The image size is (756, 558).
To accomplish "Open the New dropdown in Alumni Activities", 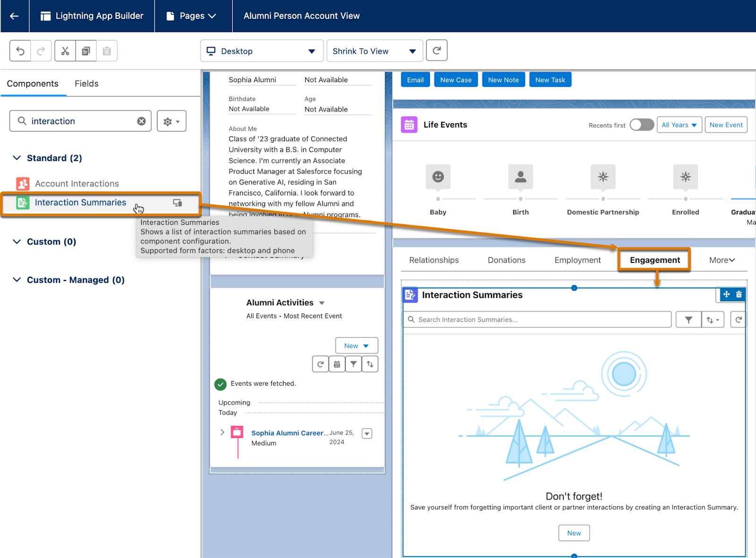I will [357, 346].
